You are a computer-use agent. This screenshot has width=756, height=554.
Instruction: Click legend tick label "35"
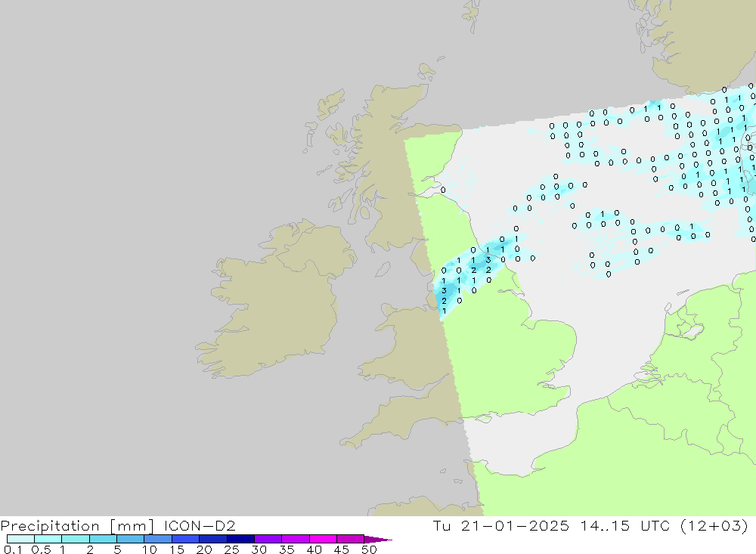pyautogui.click(x=287, y=549)
